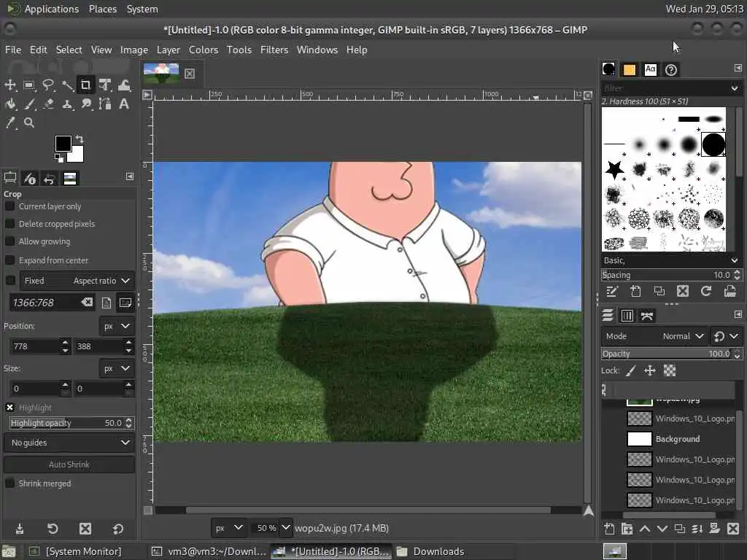Edit the selected brush
The height and width of the screenshot is (560, 747).
612,292
